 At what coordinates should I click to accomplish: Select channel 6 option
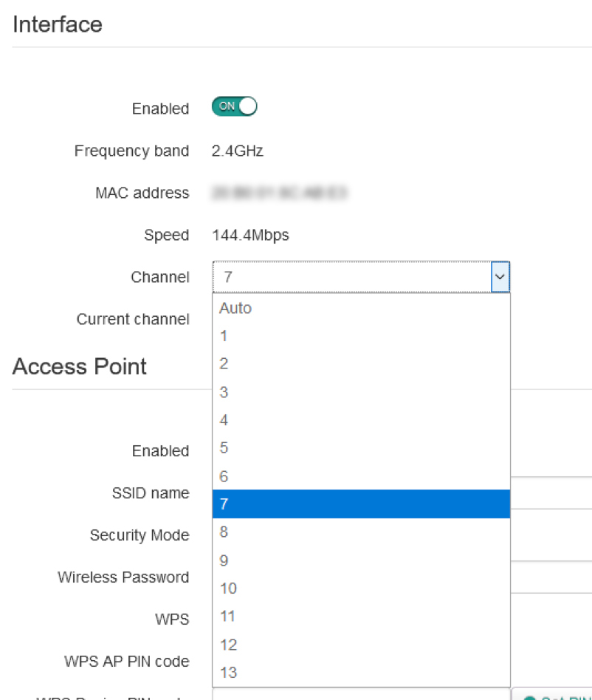[361, 476]
